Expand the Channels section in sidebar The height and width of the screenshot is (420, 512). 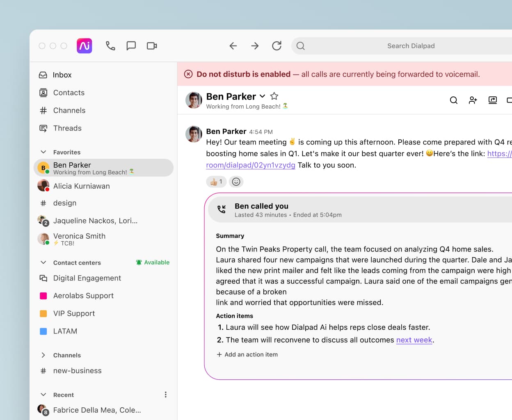click(x=43, y=355)
